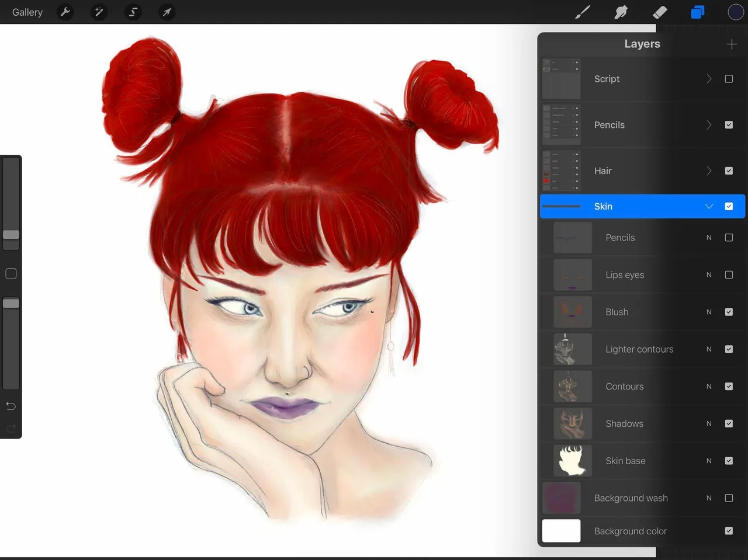Close the Layers panel via layers icon
Screen dimensions: 748x560
tap(698, 12)
